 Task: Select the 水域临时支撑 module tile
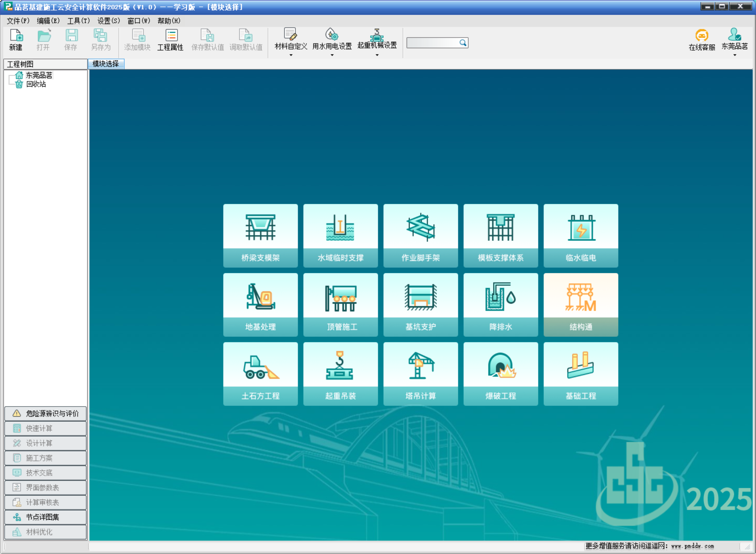(x=341, y=235)
